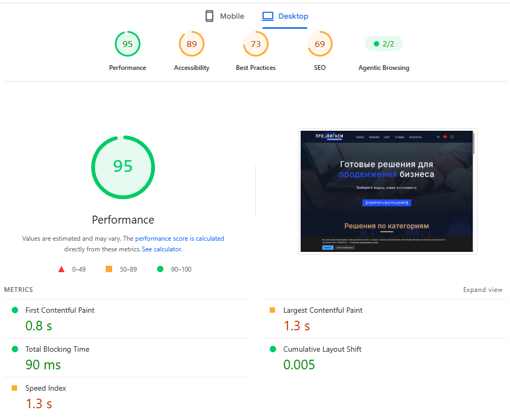Switch to the Mobile tab
510x420 pixels.
tap(224, 16)
